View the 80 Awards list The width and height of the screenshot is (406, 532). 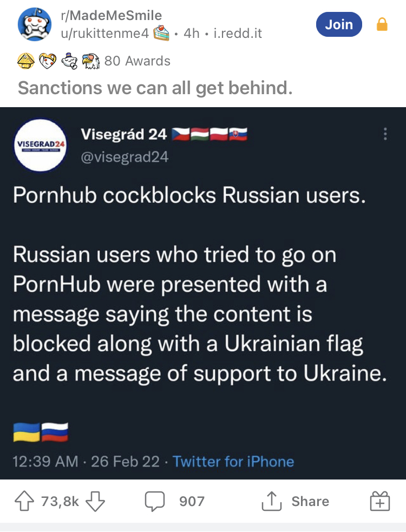pos(137,61)
